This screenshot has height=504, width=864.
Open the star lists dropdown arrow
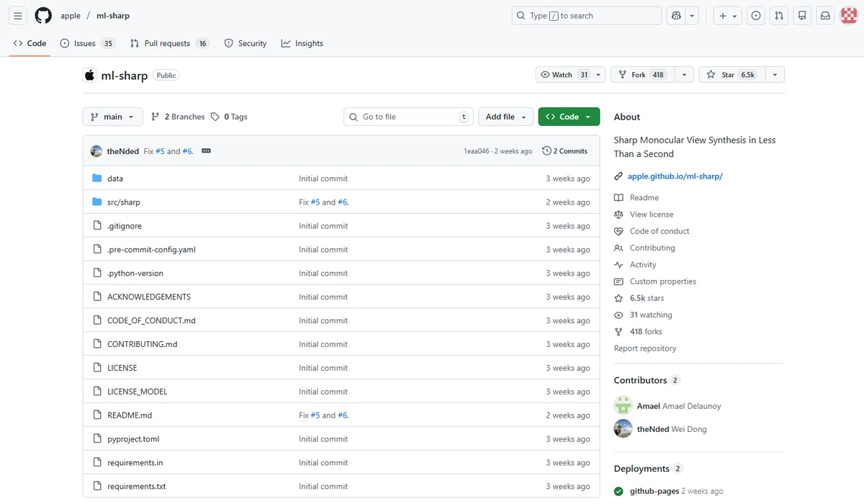pyautogui.click(x=775, y=75)
